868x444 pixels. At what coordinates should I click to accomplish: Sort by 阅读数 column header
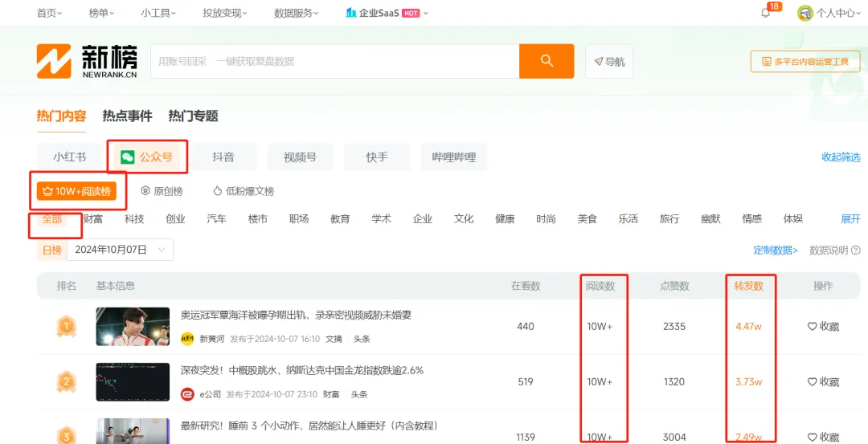pos(600,286)
